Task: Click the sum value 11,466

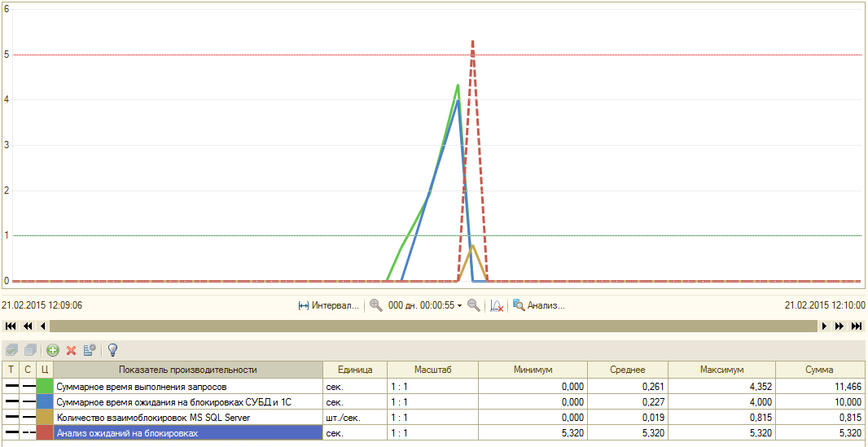Action: [848, 387]
